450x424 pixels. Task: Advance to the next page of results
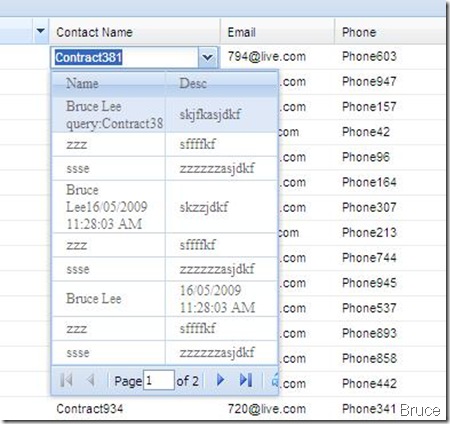pos(220,380)
